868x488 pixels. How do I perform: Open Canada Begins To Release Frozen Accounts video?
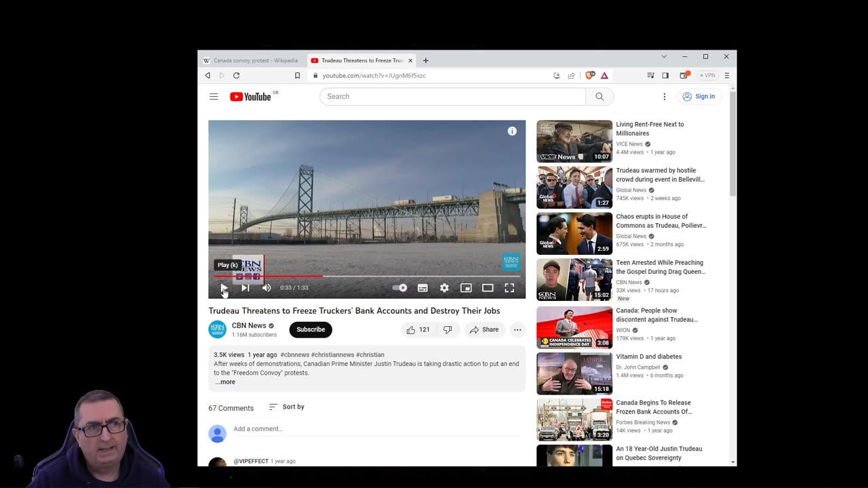click(654, 407)
